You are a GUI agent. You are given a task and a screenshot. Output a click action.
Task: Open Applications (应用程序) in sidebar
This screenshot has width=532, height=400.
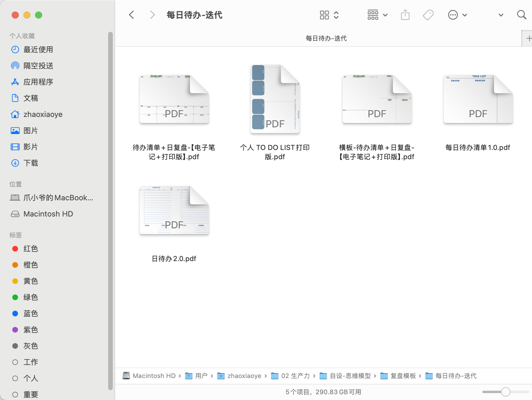click(x=38, y=82)
